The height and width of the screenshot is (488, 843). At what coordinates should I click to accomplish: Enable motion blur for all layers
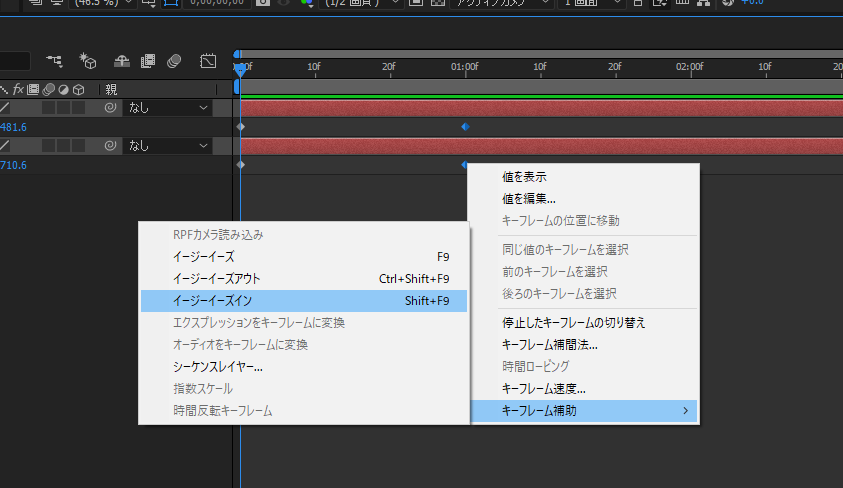click(x=174, y=61)
